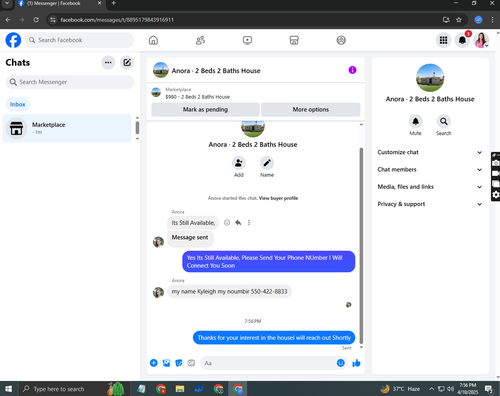
Task: Click the message 'my name Kyleigh my noumbir'
Action: 229,292
